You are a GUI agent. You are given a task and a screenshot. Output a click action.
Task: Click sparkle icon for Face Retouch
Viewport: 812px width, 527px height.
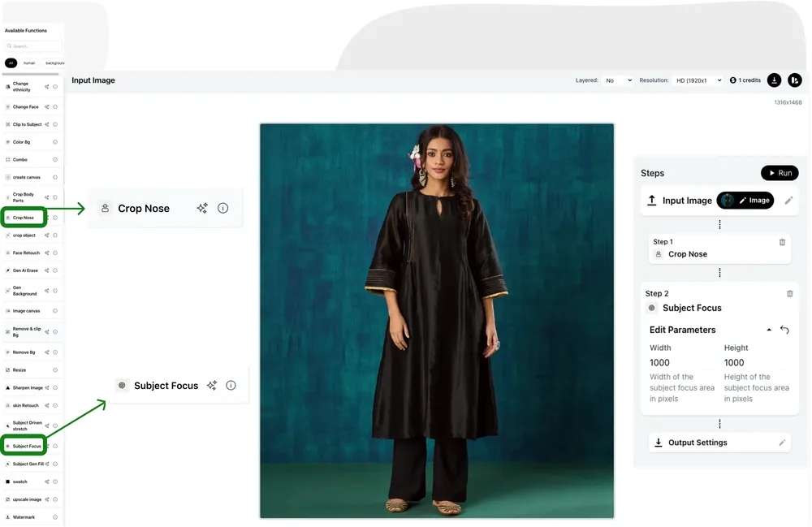click(x=46, y=253)
